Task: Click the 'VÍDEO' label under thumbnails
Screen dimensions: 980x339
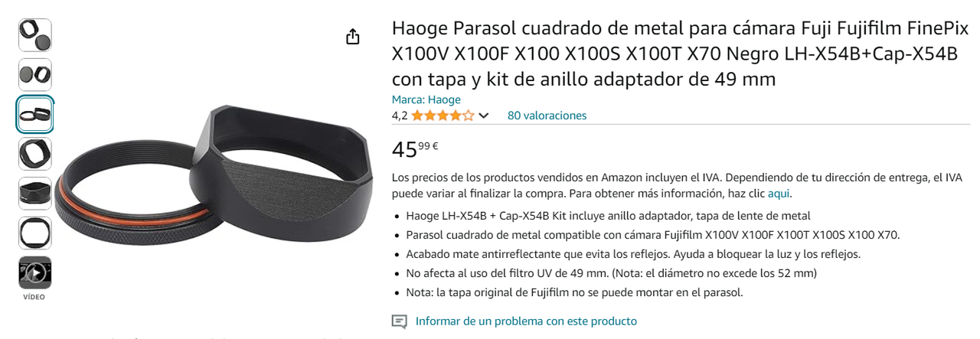Action: (35, 297)
